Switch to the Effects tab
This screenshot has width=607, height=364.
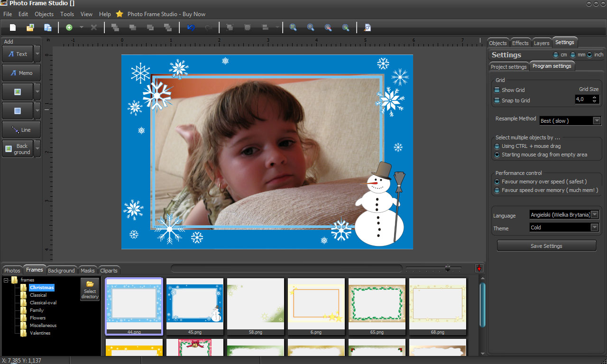pyautogui.click(x=520, y=43)
